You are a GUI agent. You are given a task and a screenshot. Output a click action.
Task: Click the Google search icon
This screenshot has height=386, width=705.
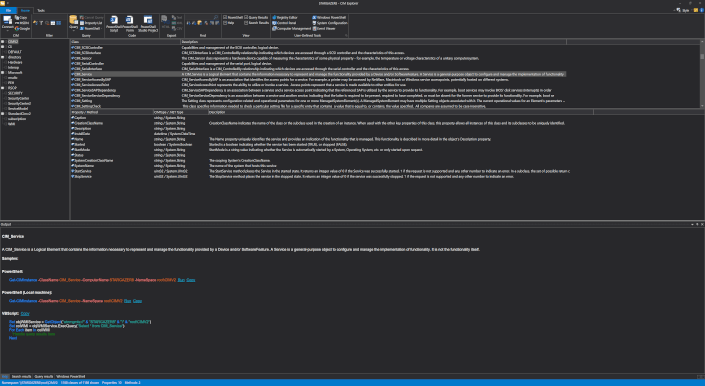click(22, 28)
